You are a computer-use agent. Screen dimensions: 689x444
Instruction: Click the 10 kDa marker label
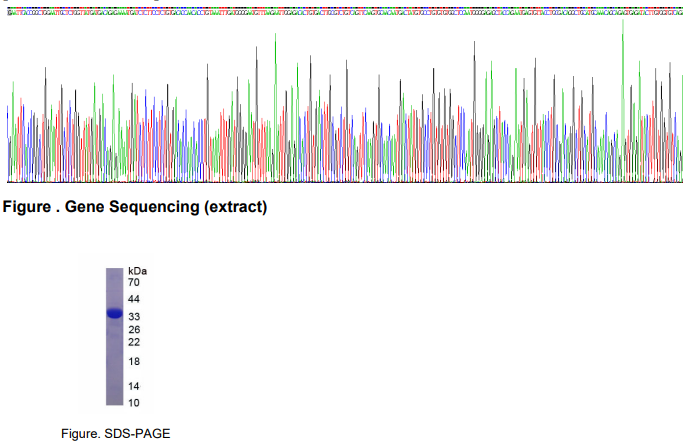click(134, 402)
